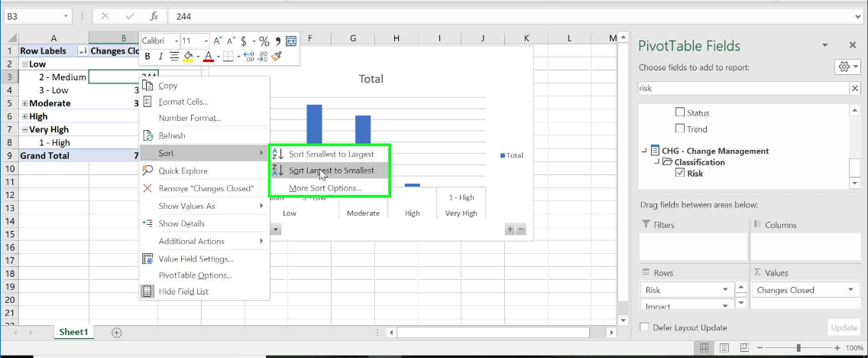
Task: Click Increase Font Size in mini toolbar
Action: pyautogui.click(x=218, y=41)
